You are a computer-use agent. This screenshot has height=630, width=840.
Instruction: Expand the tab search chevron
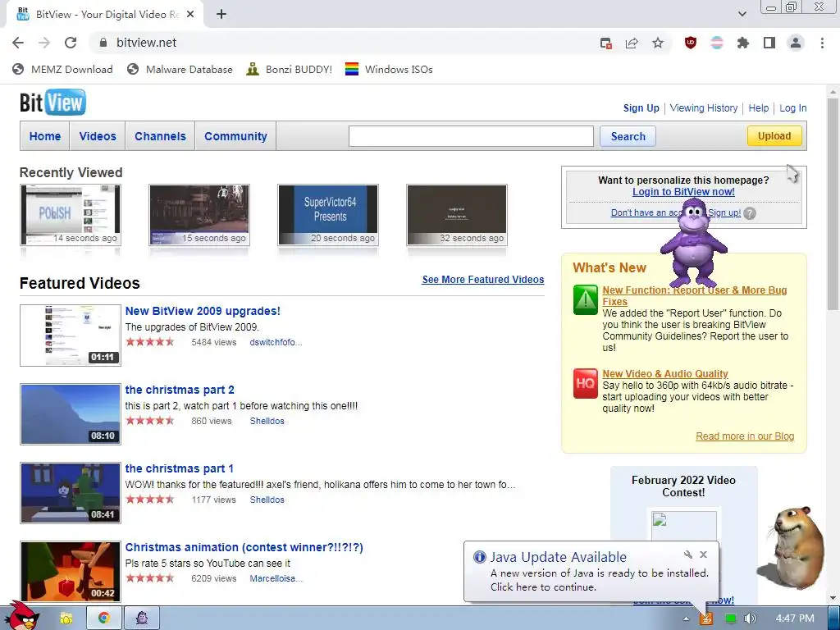[742, 14]
